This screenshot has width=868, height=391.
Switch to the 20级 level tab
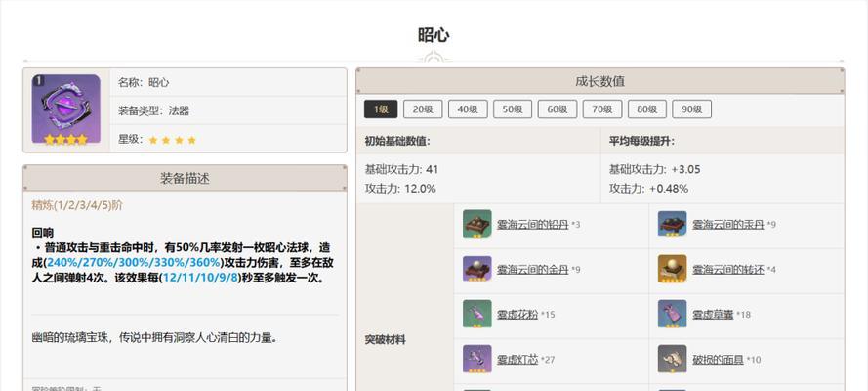(x=423, y=109)
